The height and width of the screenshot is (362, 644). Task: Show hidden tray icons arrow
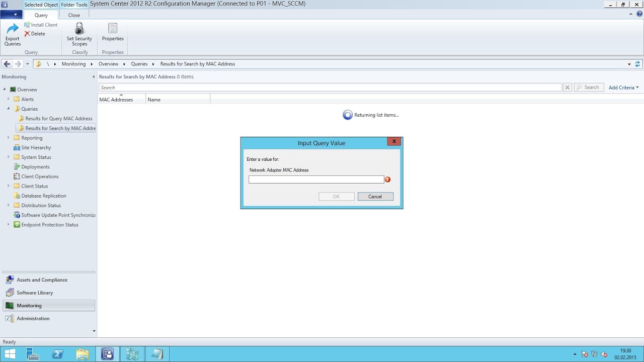pyautogui.click(x=575, y=354)
